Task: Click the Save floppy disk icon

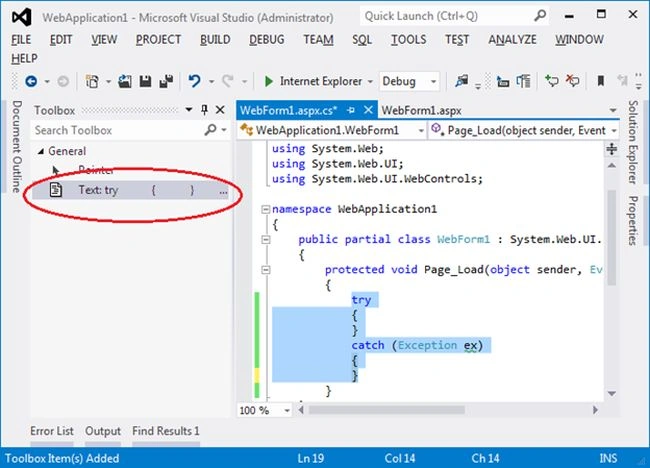Action: [x=145, y=81]
